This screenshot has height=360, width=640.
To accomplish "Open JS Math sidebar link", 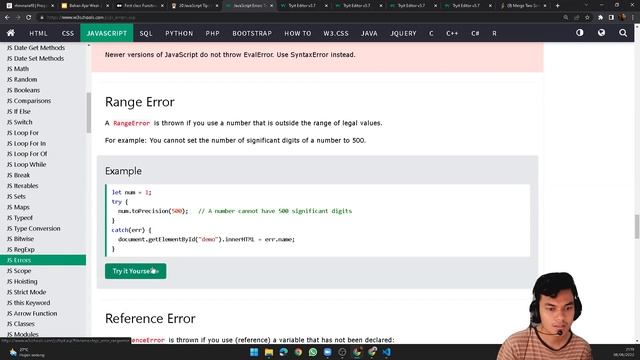I will [x=18, y=69].
